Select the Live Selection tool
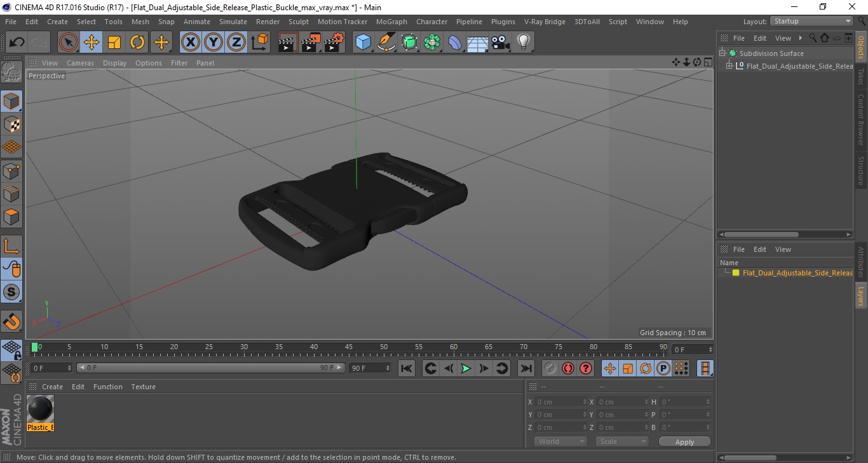The height and width of the screenshot is (463, 868). tap(69, 43)
